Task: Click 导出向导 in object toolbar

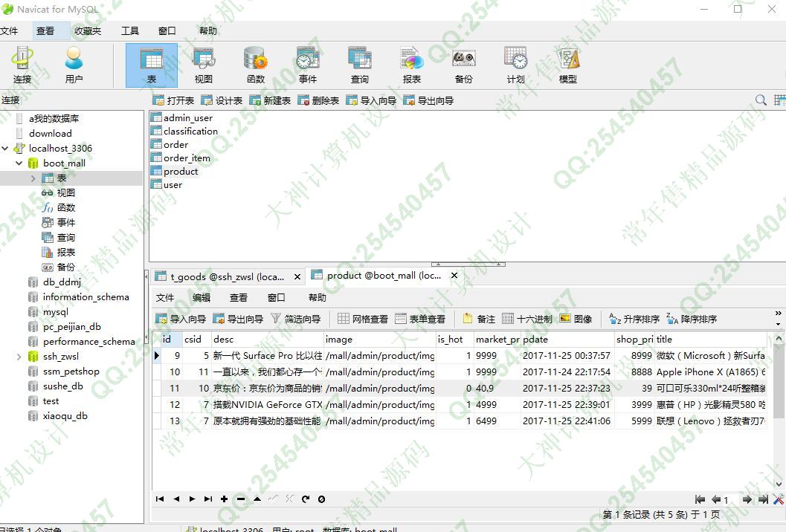Action: 428,101
